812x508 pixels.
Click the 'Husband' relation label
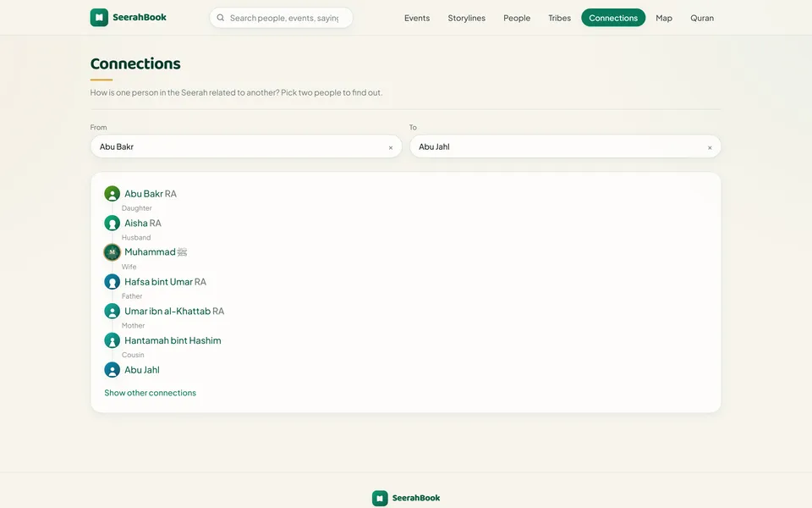tap(136, 237)
